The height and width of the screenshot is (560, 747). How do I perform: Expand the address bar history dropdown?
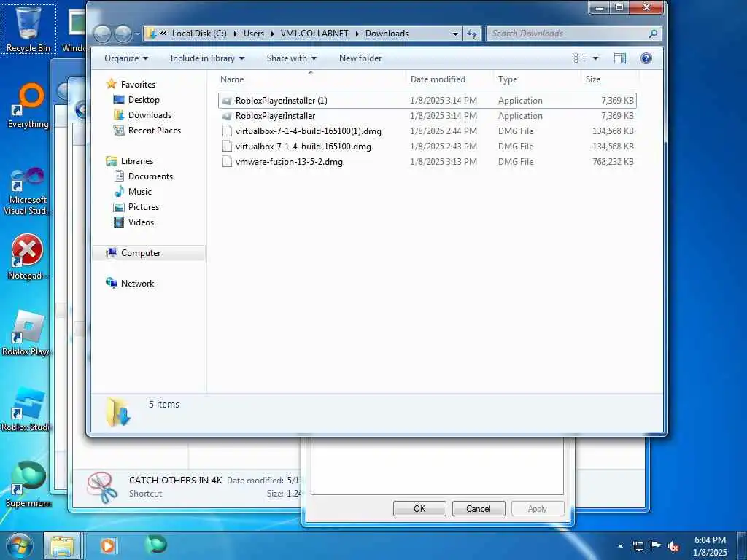[x=455, y=34]
